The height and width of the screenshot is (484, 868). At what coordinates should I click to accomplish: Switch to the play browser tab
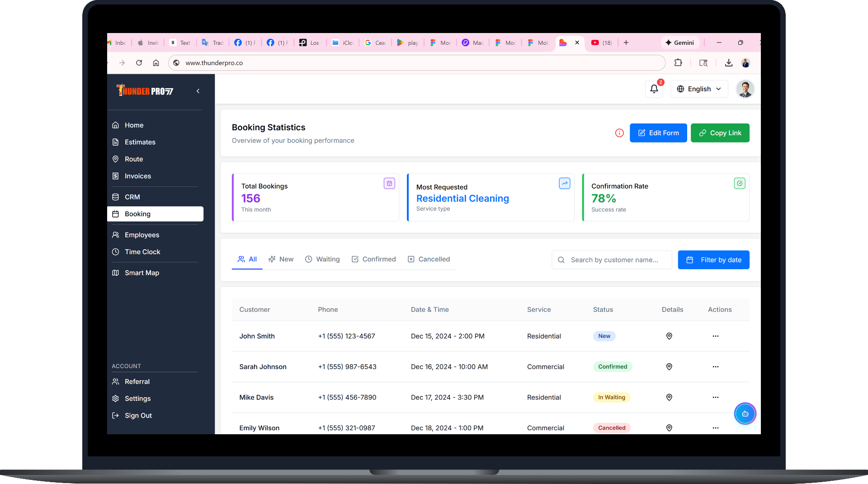[x=407, y=43]
